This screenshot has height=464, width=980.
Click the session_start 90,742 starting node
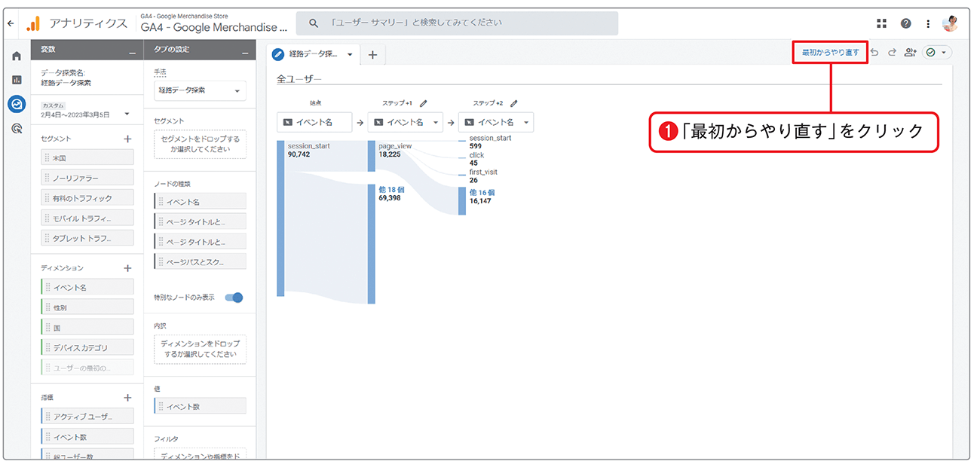click(280, 218)
